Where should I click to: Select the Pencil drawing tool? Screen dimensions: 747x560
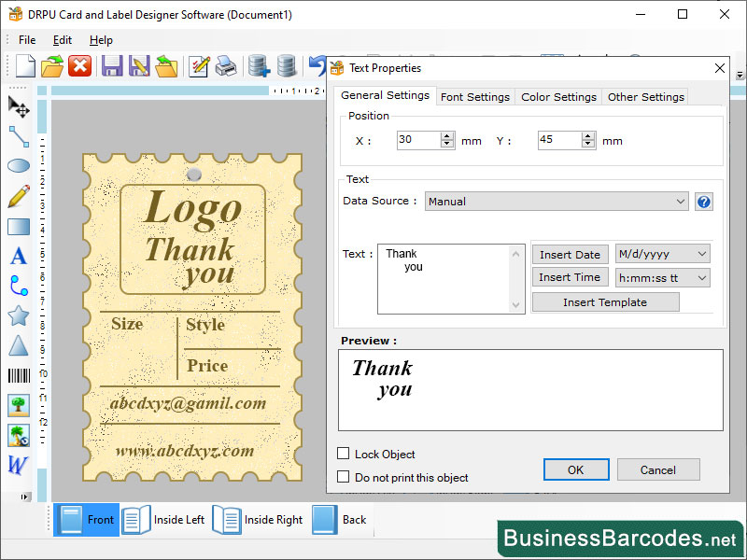[19, 196]
